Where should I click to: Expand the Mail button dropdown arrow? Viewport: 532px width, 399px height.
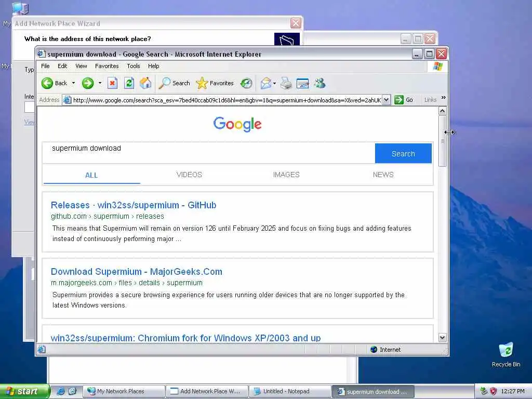click(x=274, y=83)
